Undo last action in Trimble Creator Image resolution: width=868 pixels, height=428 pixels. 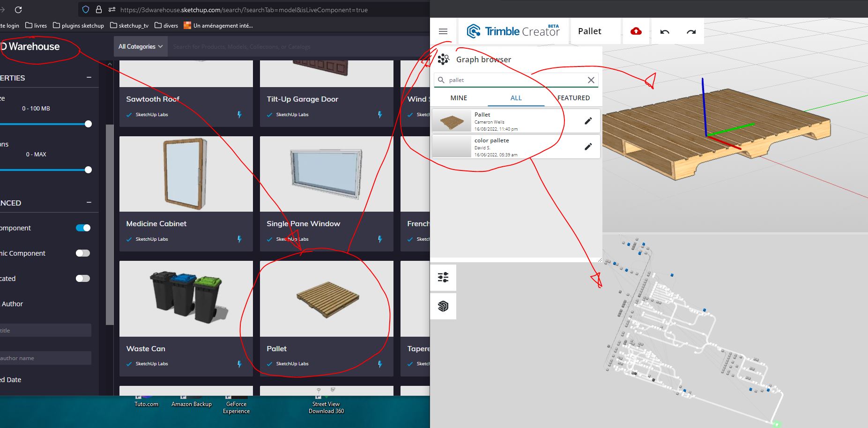(665, 32)
